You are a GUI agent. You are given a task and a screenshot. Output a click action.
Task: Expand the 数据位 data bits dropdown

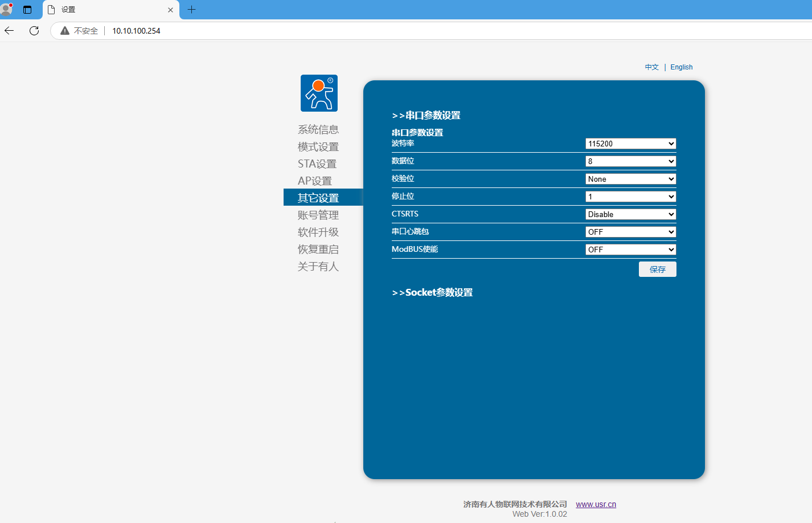tap(630, 161)
